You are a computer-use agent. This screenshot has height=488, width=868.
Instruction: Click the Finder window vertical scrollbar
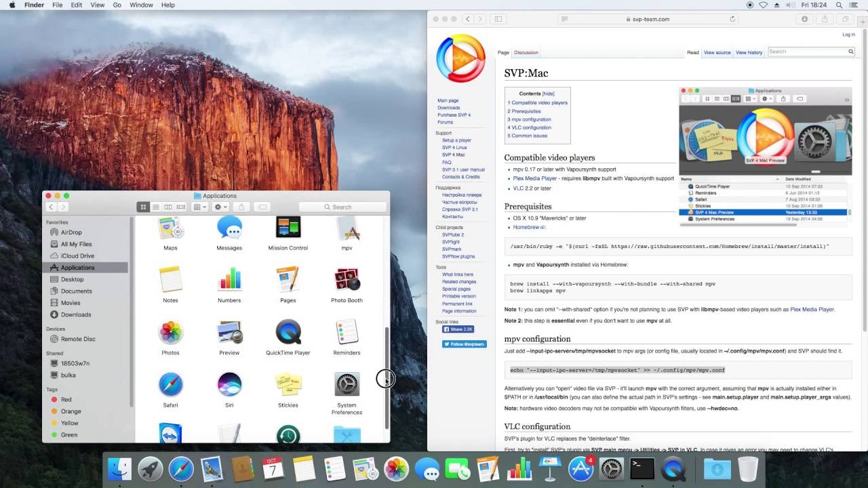(x=387, y=378)
